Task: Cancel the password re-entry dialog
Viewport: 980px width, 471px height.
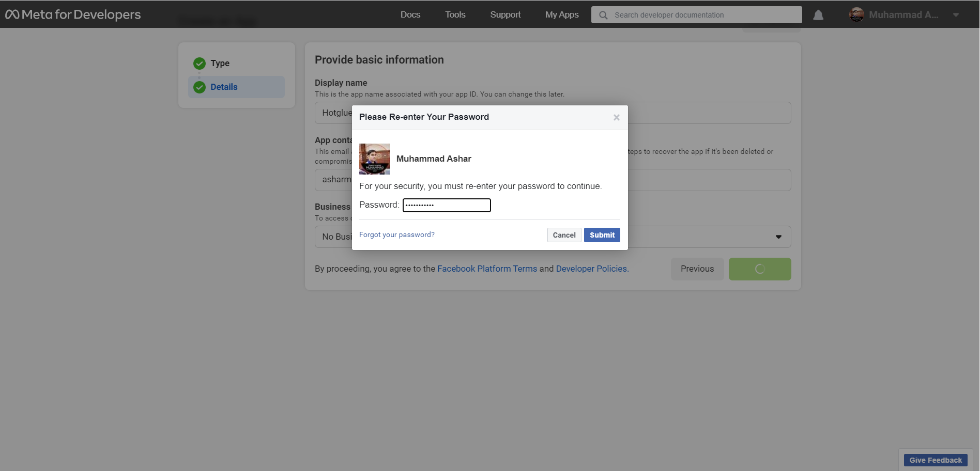Action: [x=564, y=235]
